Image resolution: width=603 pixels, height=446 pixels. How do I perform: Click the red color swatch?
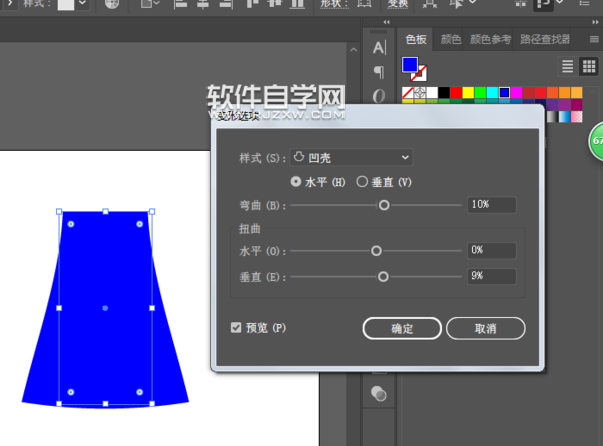456,93
